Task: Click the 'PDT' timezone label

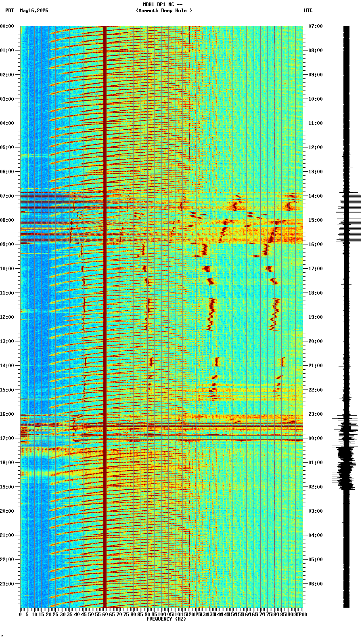Action: coord(9,11)
